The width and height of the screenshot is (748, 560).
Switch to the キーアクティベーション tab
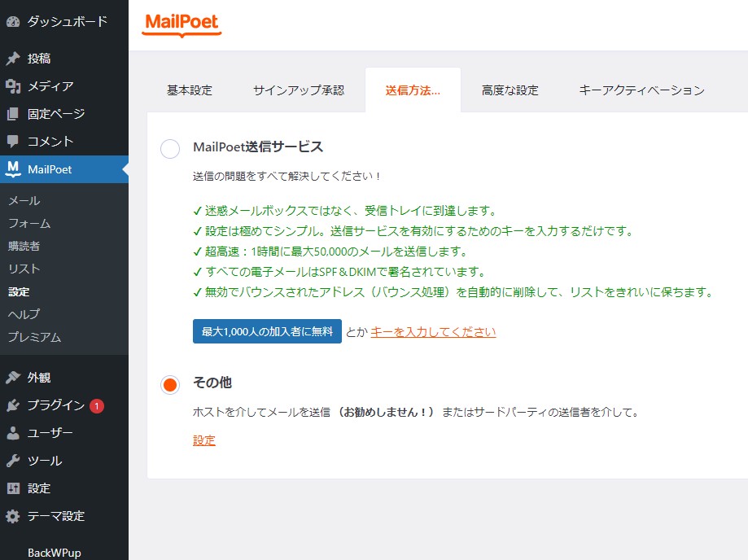(641, 90)
